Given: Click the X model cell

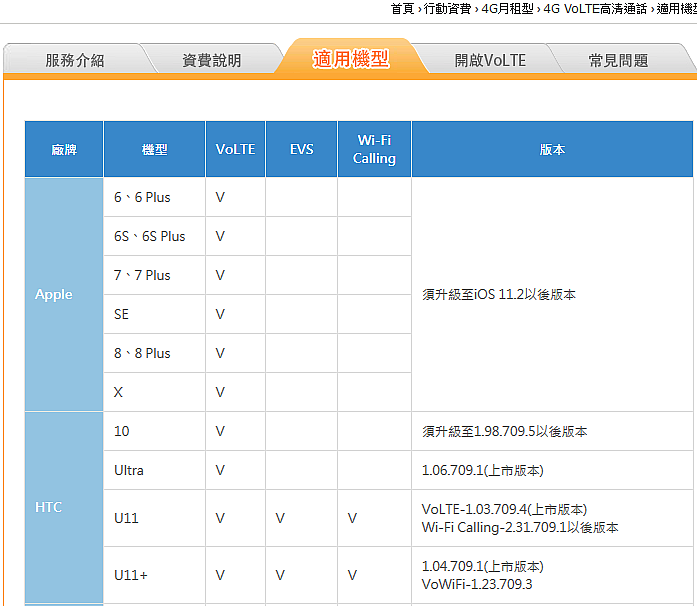Looking at the screenshot, I should pyautogui.click(x=154, y=392).
